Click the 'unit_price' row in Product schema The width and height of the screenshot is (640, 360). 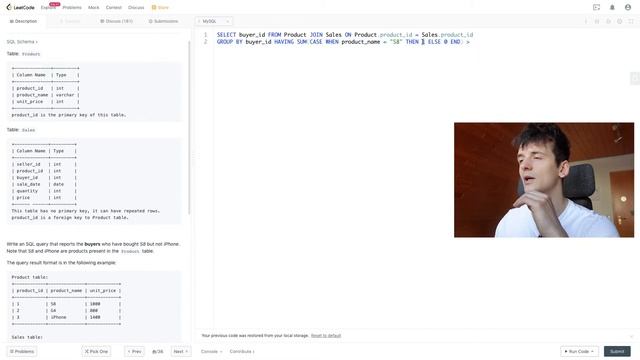point(45,102)
